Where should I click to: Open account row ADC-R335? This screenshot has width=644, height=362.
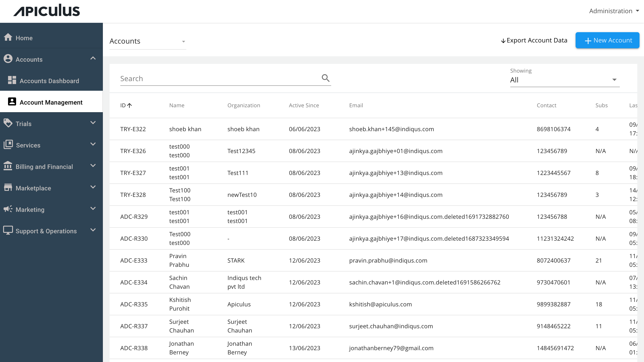tap(373, 304)
